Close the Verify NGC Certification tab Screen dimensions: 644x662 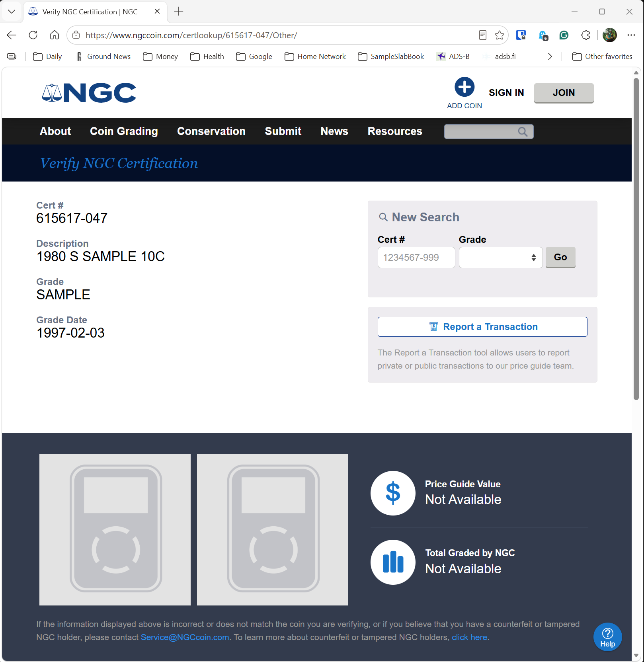coord(157,12)
